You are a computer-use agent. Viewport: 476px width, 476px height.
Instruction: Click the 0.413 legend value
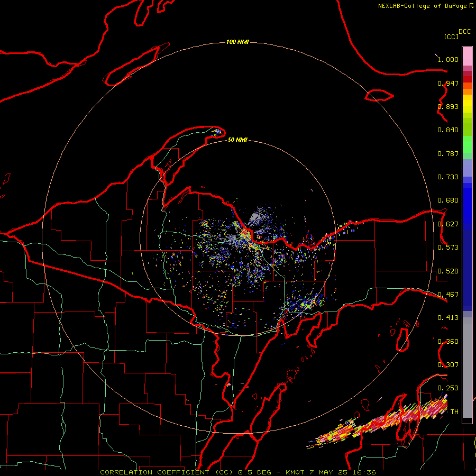[448, 318]
